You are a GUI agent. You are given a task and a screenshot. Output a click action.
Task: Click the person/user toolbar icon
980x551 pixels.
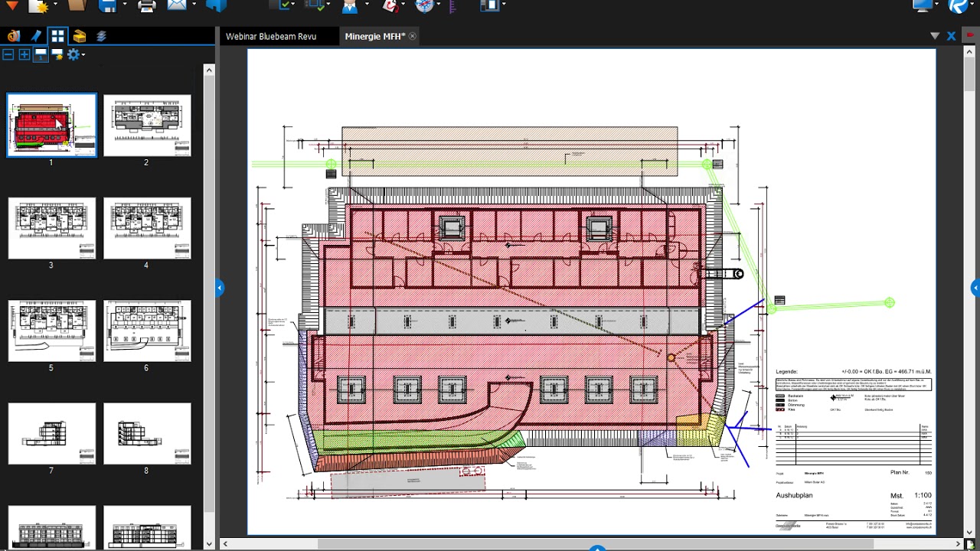coord(350,6)
